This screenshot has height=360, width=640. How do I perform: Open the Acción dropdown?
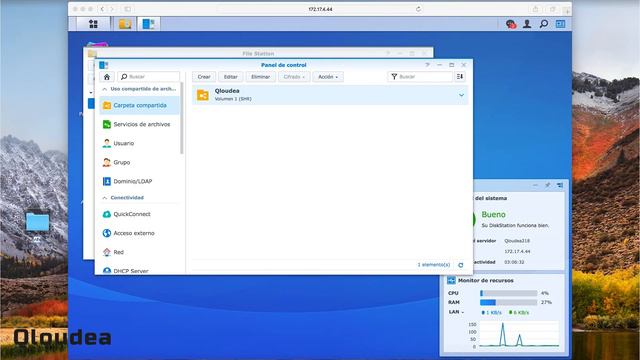coord(328,77)
